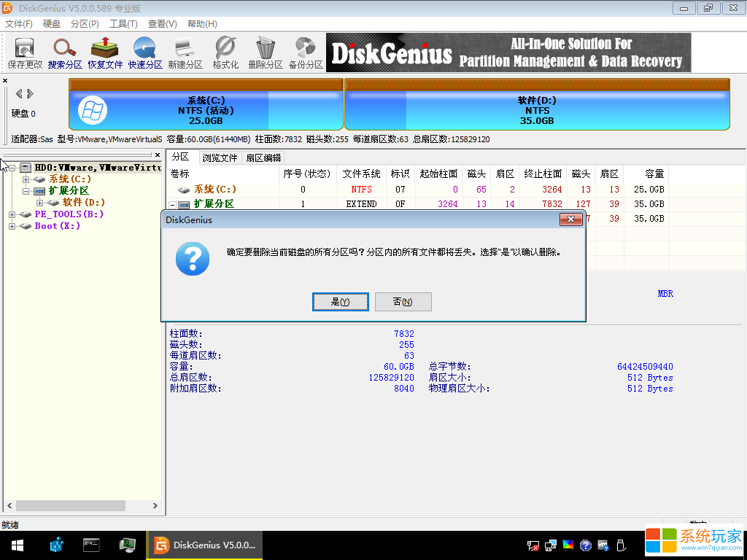Switch to the 扇区编辑 tab

click(263, 157)
